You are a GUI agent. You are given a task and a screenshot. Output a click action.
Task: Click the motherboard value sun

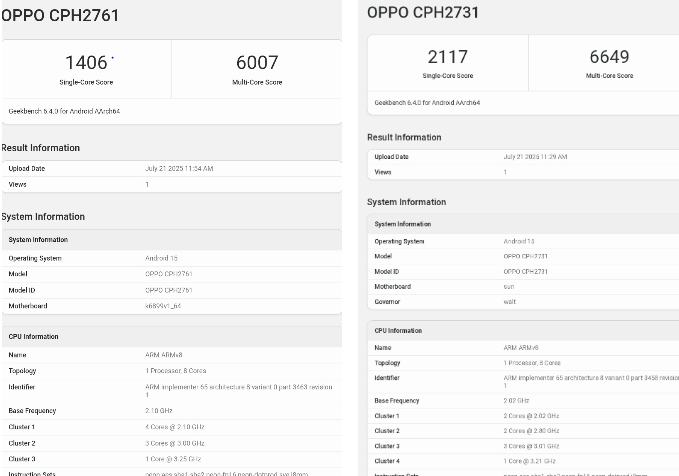509,287
